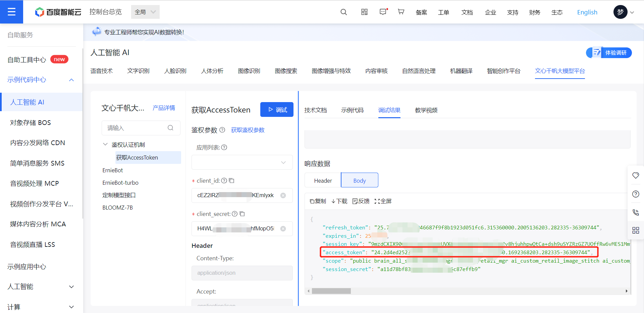This screenshot has height=313, width=644.
Task: Click help icon next to 鉴权参数
Action: [x=222, y=130]
